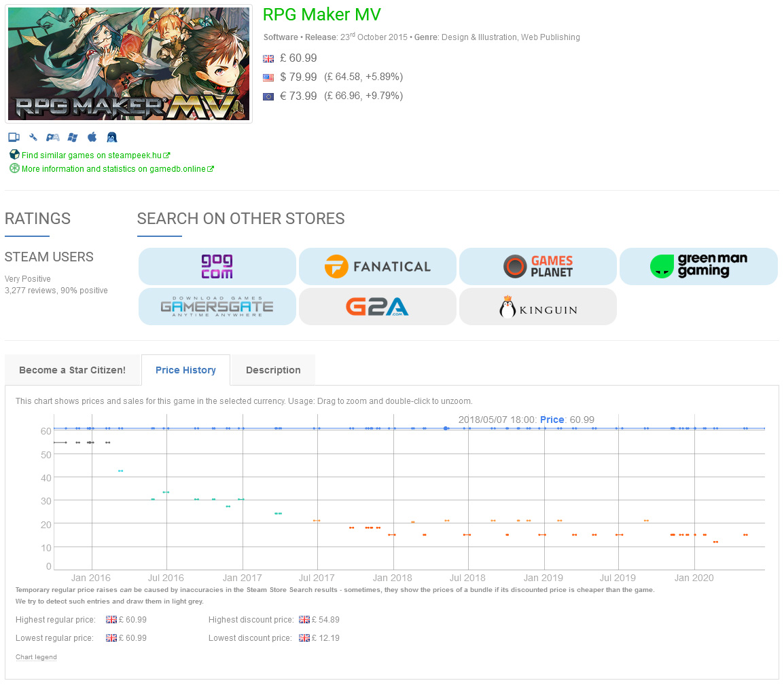Image resolution: width=784 pixels, height=685 pixels.
Task: Click the Jan 2020 axis label
Action: click(694, 578)
